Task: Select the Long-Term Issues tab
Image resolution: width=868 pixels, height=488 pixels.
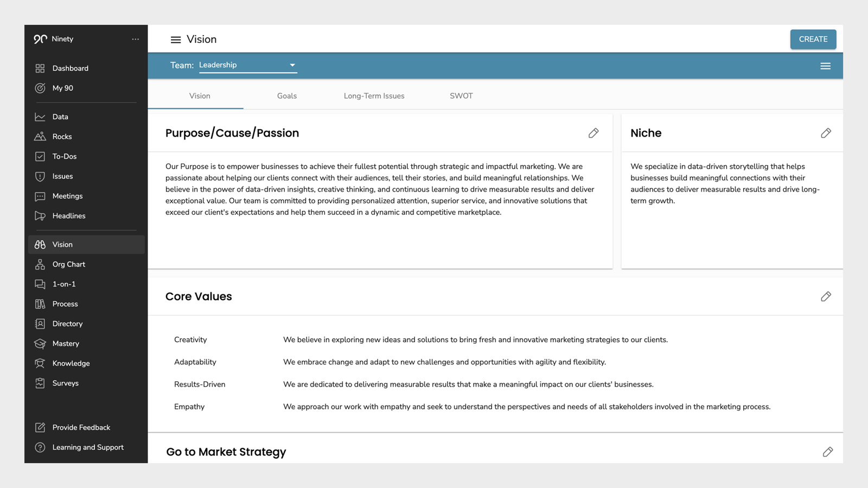Action: pos(373,95)
